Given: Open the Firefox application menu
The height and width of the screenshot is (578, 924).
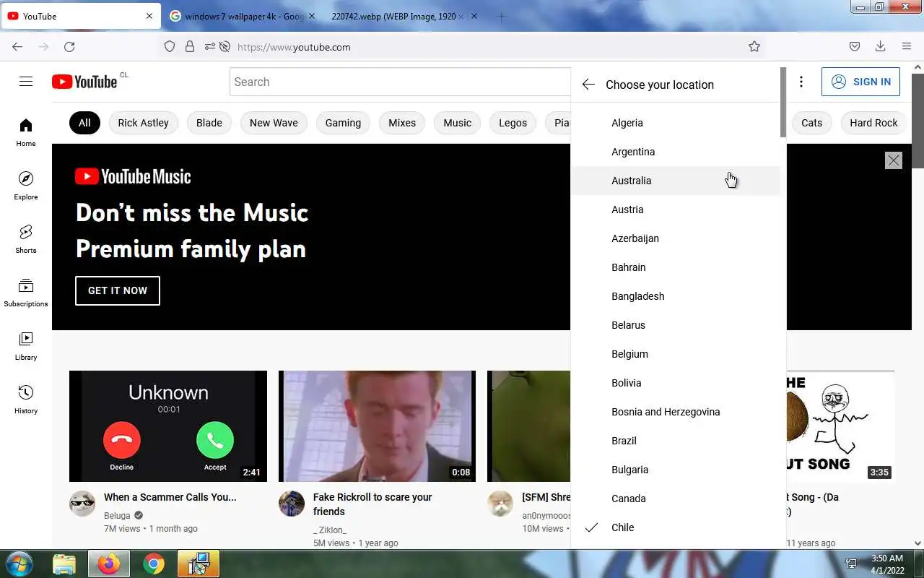Looking at the screenshot, I should (x=907, y=46).
